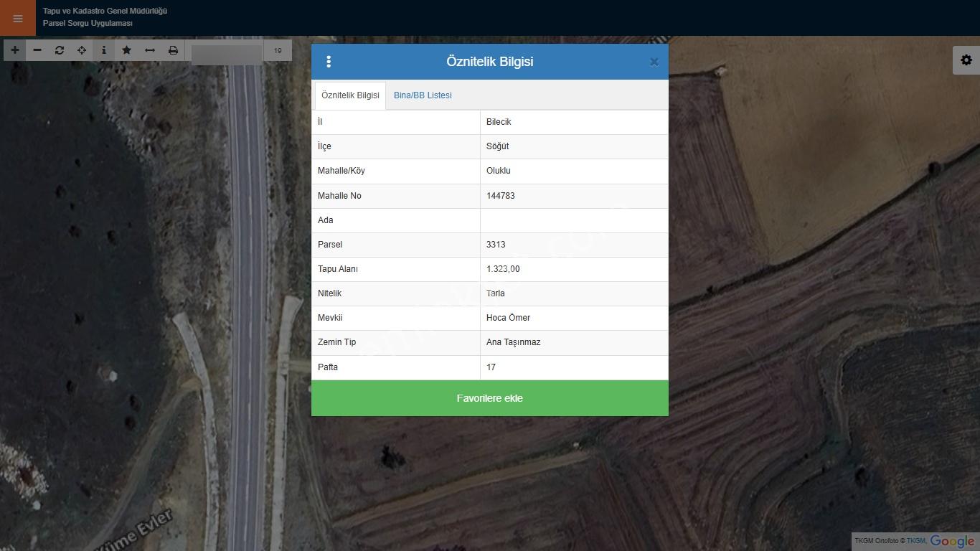The image size is (980, 551).
Task: Select the Söğüt district value
Action: coord(497,146)
